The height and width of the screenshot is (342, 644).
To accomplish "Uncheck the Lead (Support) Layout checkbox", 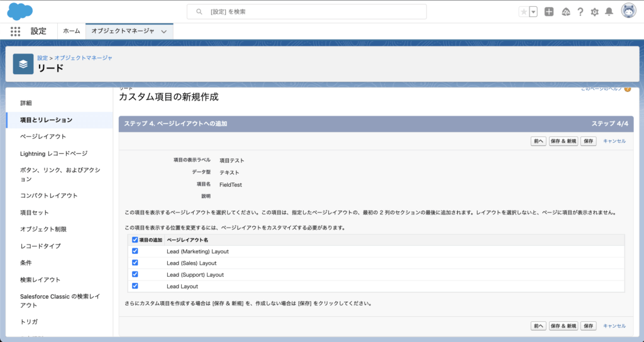I will coord(135,274).
